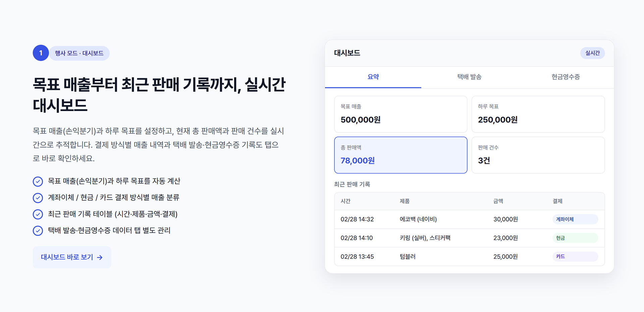Select the 요약 tab
This screenshot has height=312, width=644.
(373, 77)
